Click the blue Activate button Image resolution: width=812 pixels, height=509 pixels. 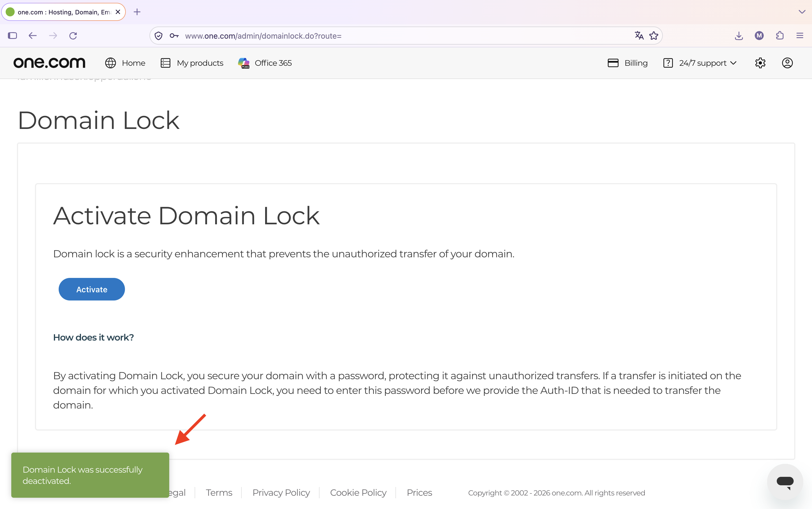[x=92, y=289]
